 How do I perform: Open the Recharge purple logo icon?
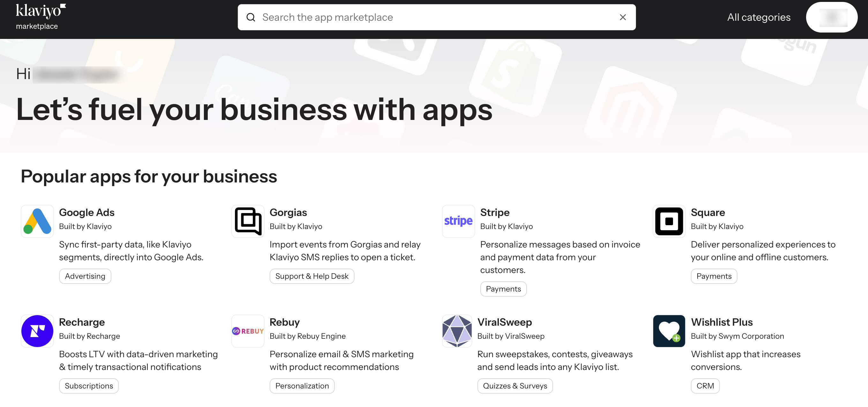(x=37, y=330)
